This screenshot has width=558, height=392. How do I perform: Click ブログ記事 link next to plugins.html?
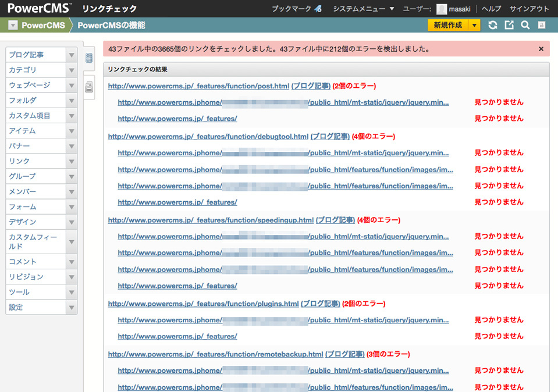(321, 304)
